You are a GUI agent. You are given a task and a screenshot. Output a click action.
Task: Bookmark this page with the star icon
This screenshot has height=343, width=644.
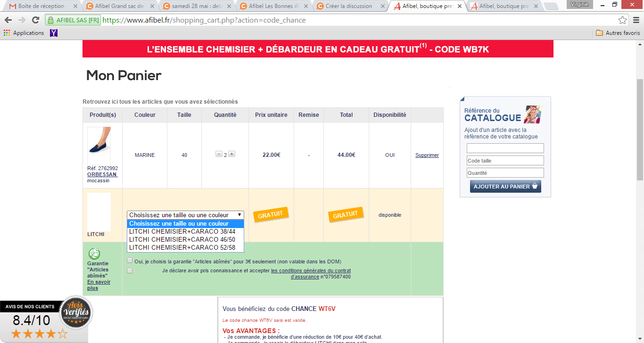pyautogui.click(x=623, y=20)
